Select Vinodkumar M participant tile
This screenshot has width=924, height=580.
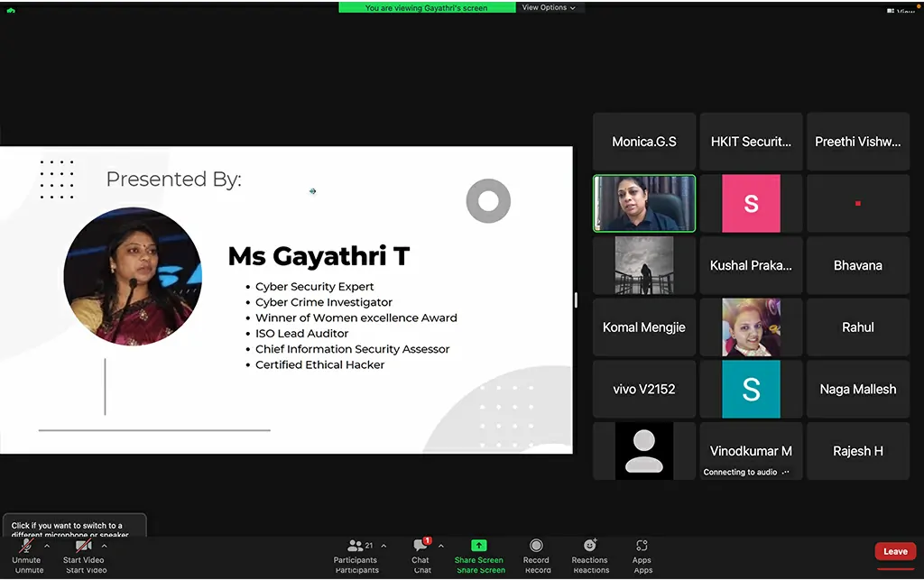click(x=751, y=451)
